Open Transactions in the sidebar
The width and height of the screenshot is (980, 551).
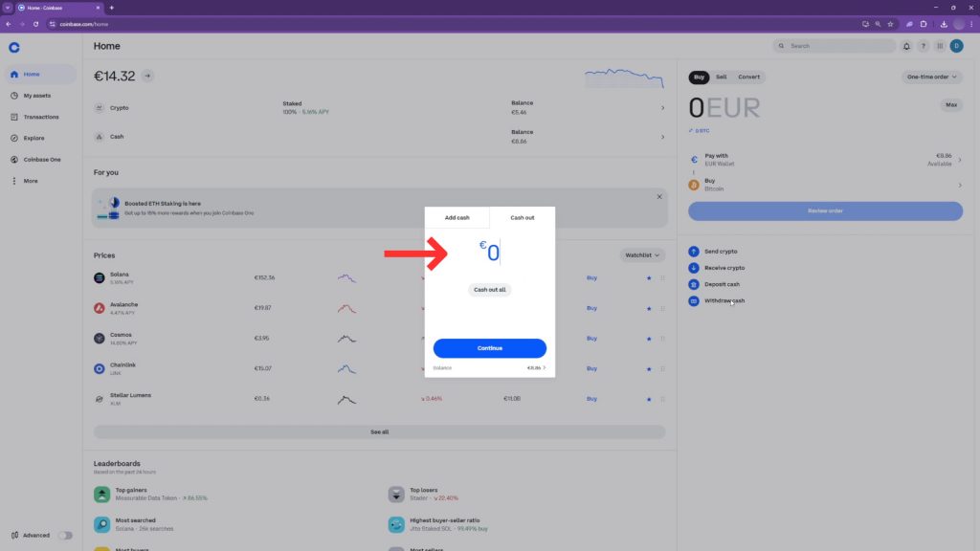pyautogui.click(x=41, y=117)
